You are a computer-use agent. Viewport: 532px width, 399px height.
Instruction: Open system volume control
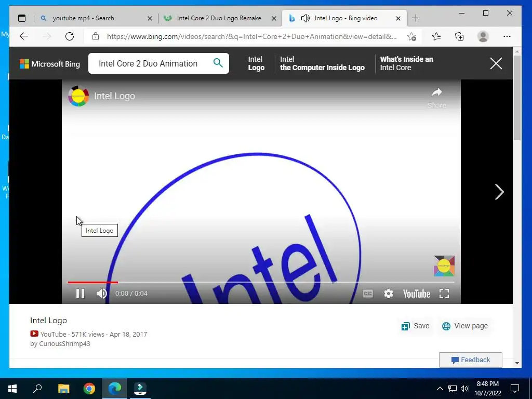point(464,389)
